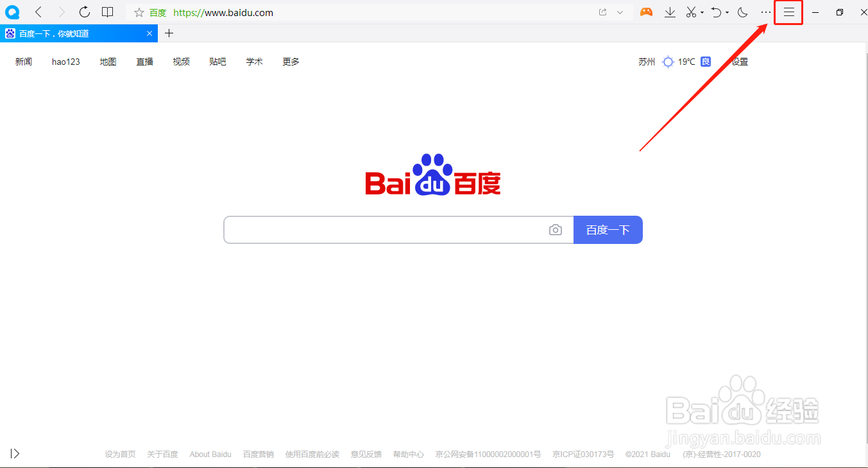Open the game center gamepad icon
Image resolution: width=868 pixels, height=468 pixels.
click(646, 12)
